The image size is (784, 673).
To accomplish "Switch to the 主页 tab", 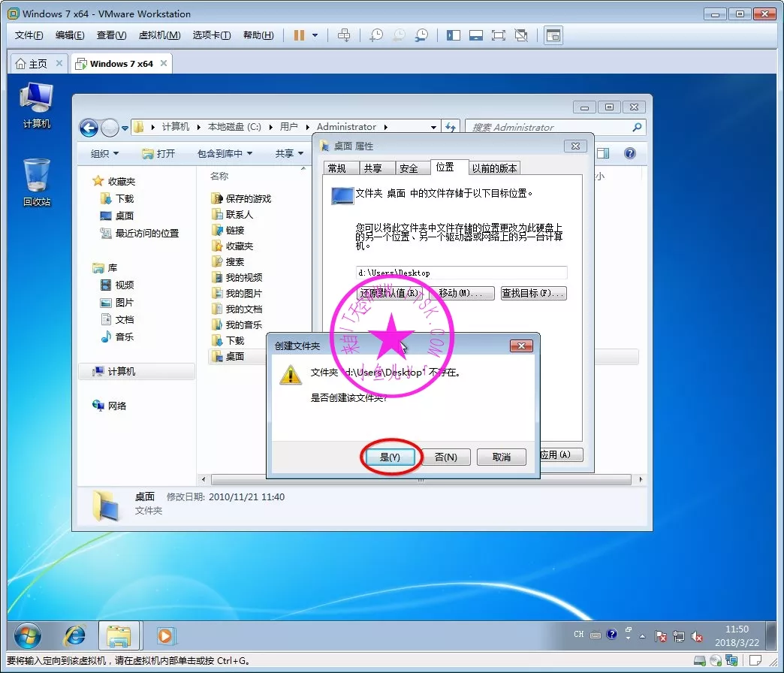I will click(x=32, y=64).
